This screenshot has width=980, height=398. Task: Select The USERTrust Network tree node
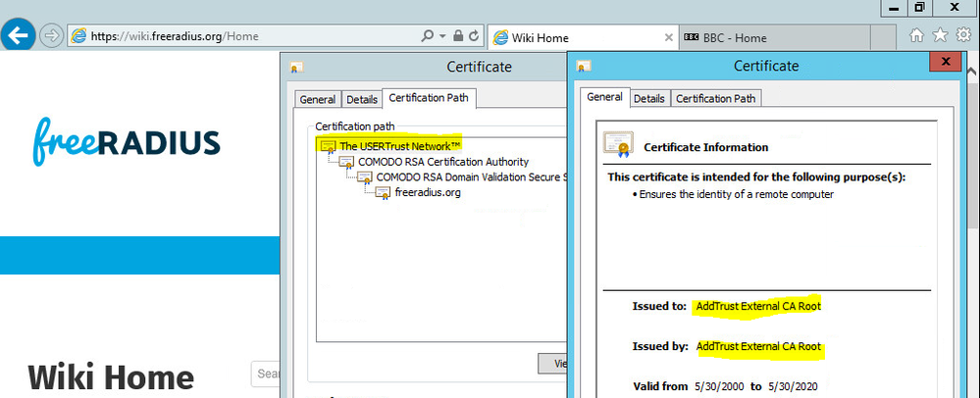tap(400, 146)
